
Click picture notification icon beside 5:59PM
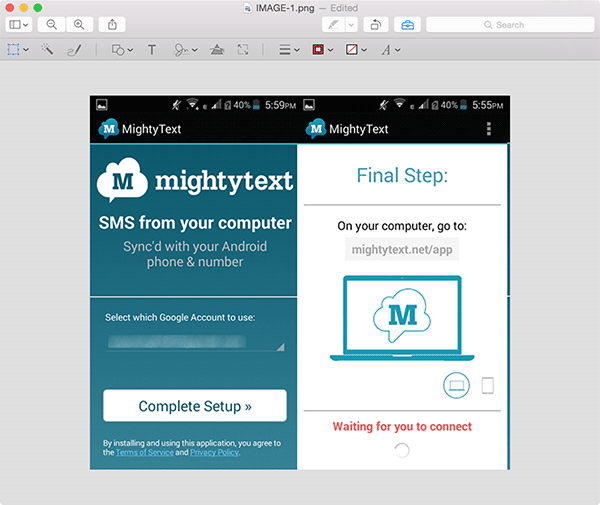click(x=102, y=105)
